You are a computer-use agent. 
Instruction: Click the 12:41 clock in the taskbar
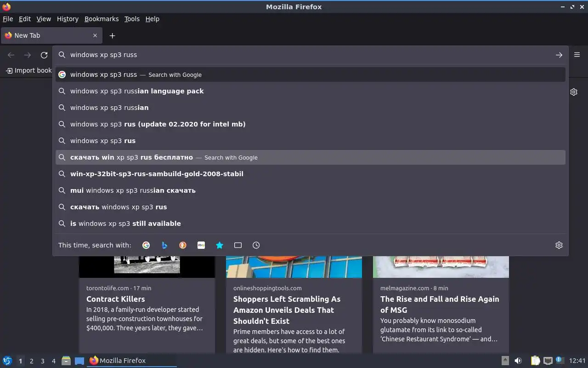tap(577, 361)
